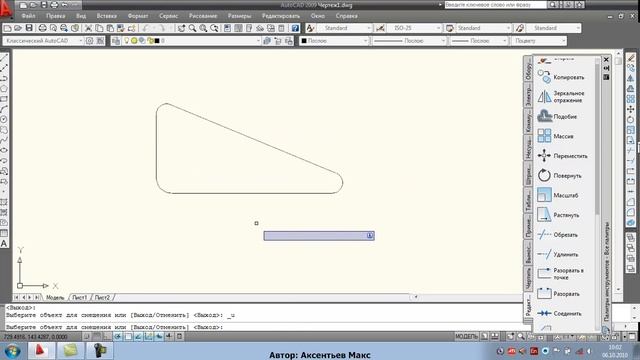Click the Plot (printer) icon
Image resolution: width=640 pixels, height=360 pixels.
[42, 28]
